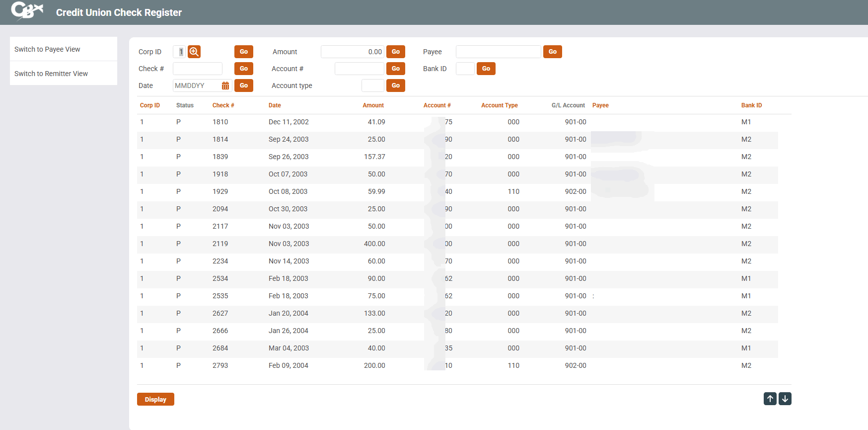Select check number 2684 cell
This screenshot has width=868, height=430.
(x=220, y=348)
